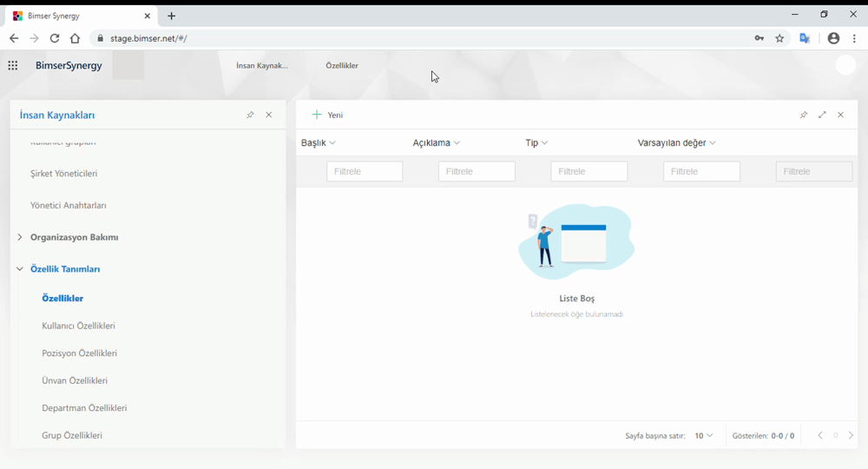Pin the Özellikler list panel
Screen dimensions: 868x469
click(x=804, y=115)
